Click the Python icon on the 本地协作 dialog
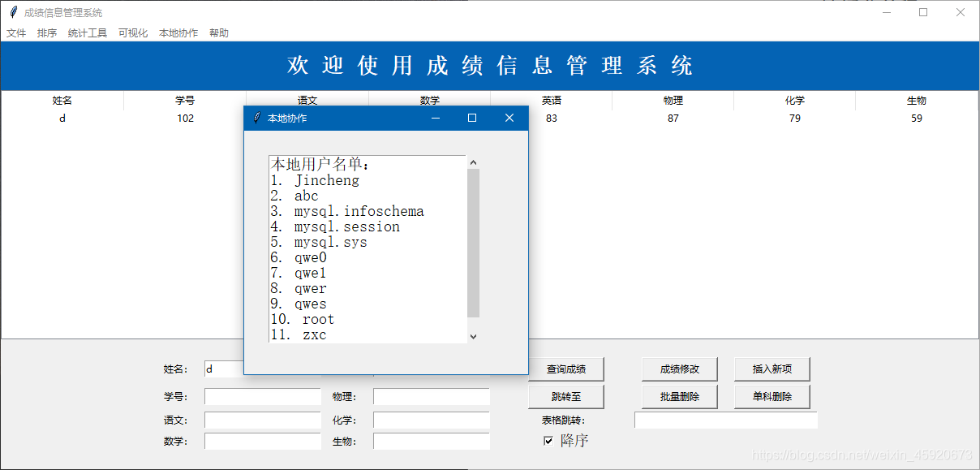This screenshot has height=470, width=980. (256, 118)
